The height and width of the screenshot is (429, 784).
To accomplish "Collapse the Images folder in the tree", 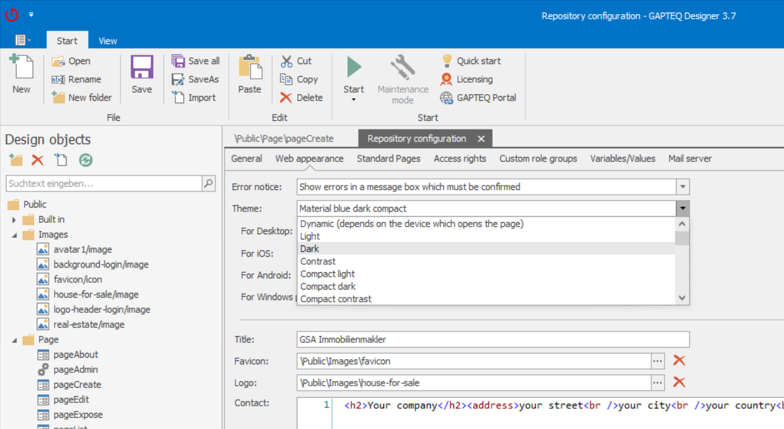I will click(15, 235).
